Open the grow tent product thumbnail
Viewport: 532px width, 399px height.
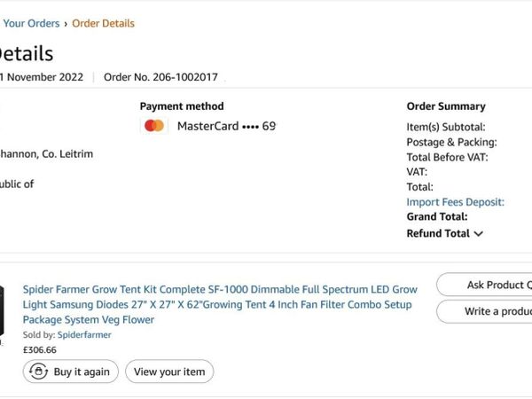[x=3, y=313]
